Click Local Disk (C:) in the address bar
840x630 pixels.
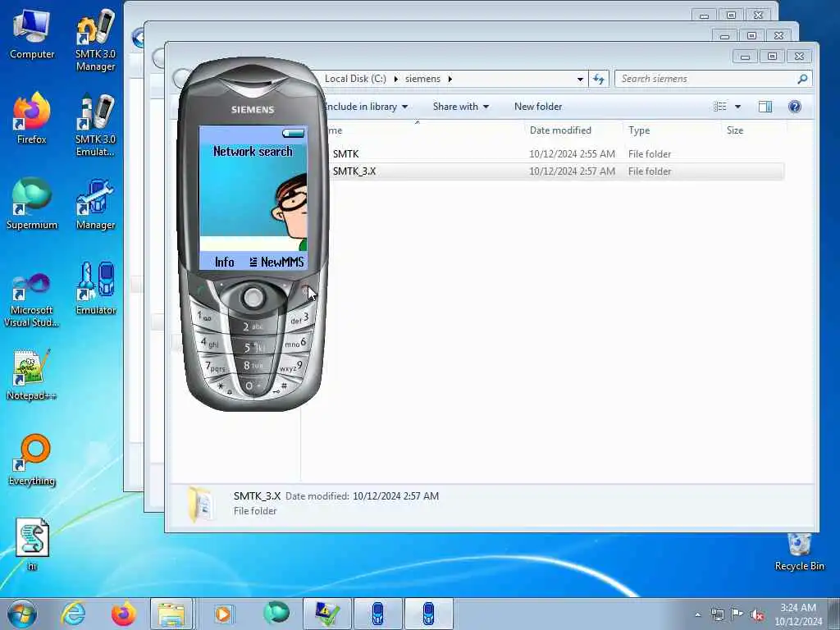(x=355, y=79)
